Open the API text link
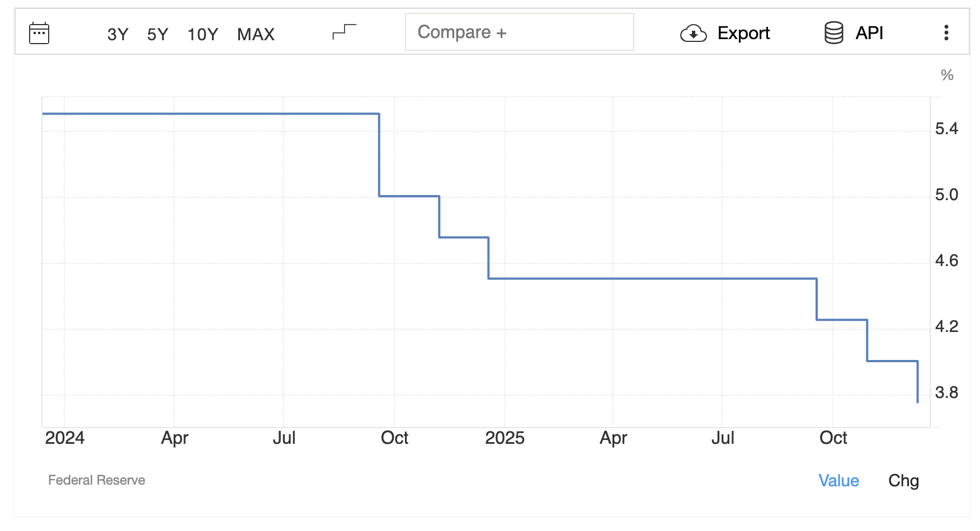Image resolution: width=980 pixels, height=531 pixels. [869, 33]
